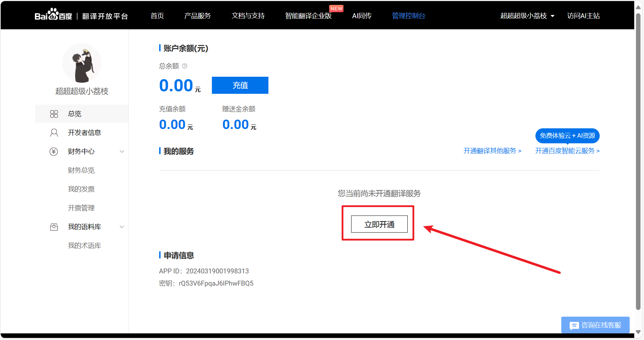Image resolution: width=644 pixels, height=340 pixels.
Task: Open the 开通翻译其他服务 link
Action: (x=492, y=151)
